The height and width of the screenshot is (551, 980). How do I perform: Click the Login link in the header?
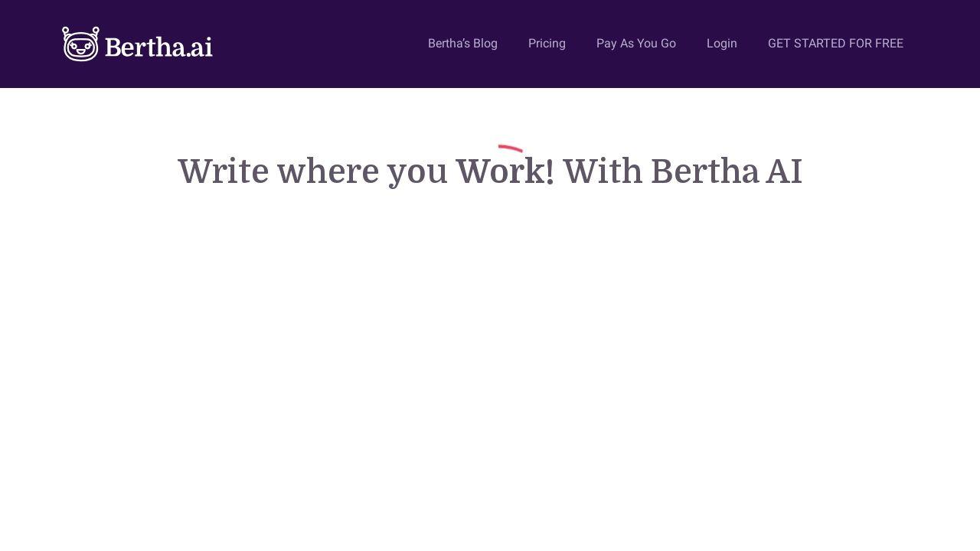coord(721,44)
